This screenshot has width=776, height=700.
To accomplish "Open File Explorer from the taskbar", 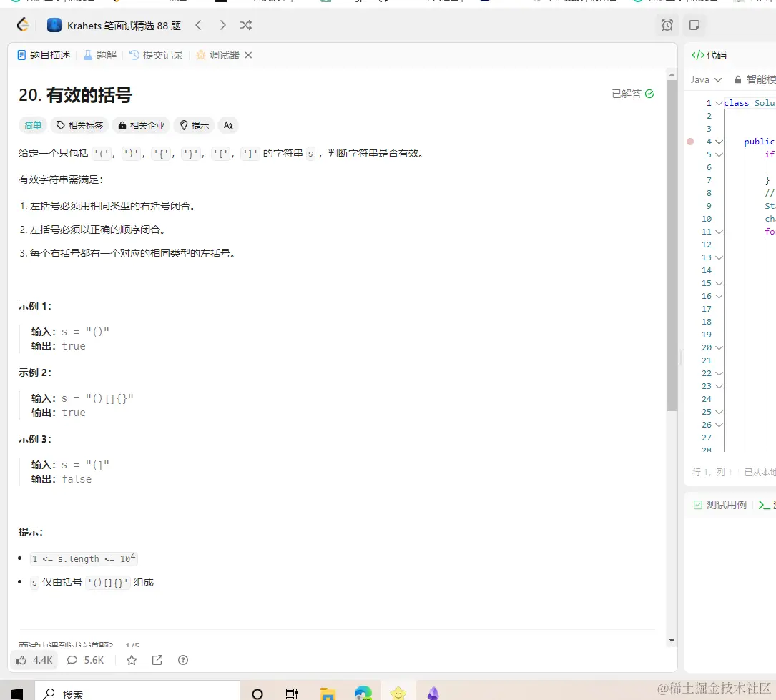I will pyautogui.click(x=328, y=694).
